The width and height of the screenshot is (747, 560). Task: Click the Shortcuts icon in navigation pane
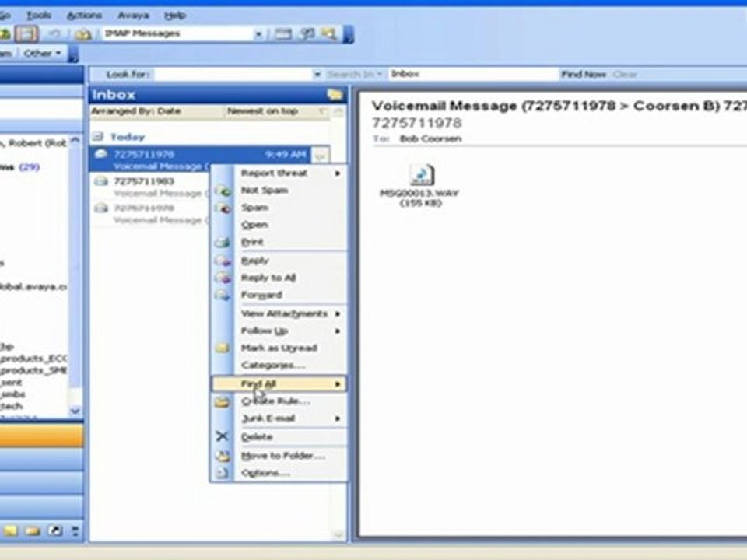54,530
